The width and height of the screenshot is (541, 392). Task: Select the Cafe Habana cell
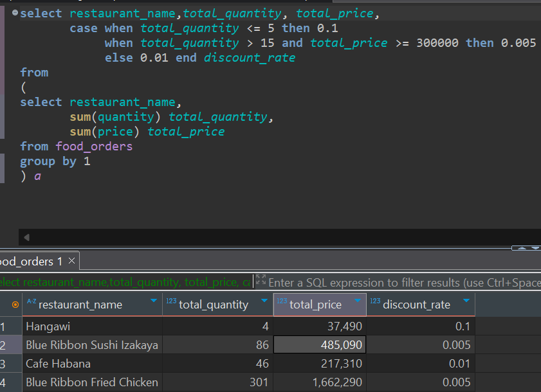click(92, 363)
